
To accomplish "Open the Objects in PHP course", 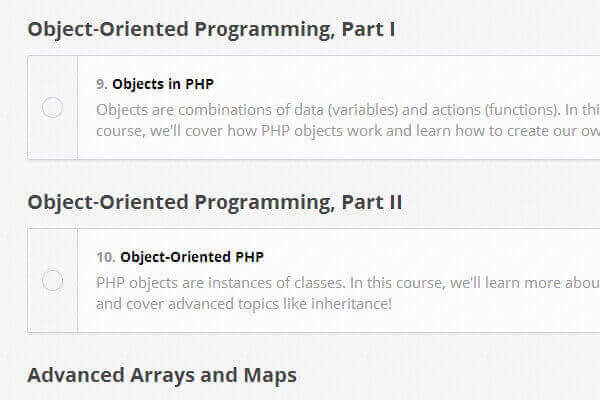I will click(163, 84).
